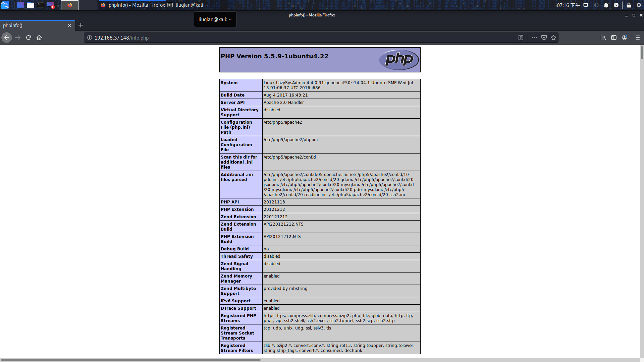Open page actions three-dot menu

coord(534,38)
